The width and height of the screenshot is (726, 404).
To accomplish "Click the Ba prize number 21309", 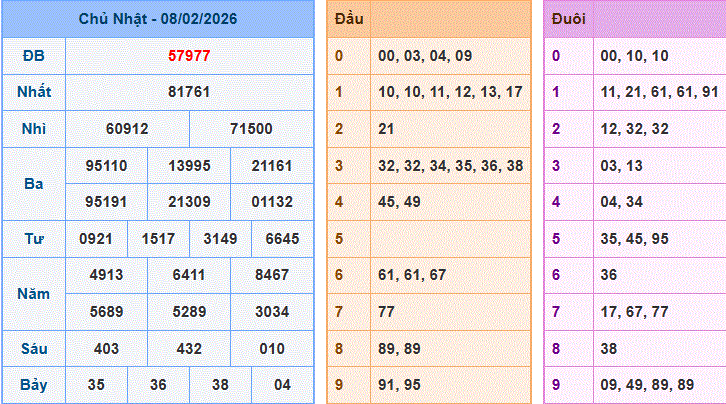I will pyautogui.click(x=189, y=202).
